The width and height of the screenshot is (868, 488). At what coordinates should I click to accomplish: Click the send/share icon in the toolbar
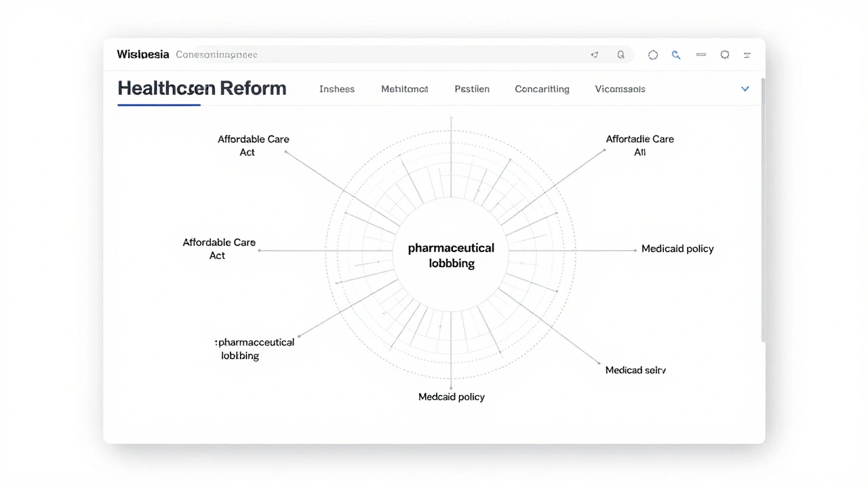click(595, 54)
